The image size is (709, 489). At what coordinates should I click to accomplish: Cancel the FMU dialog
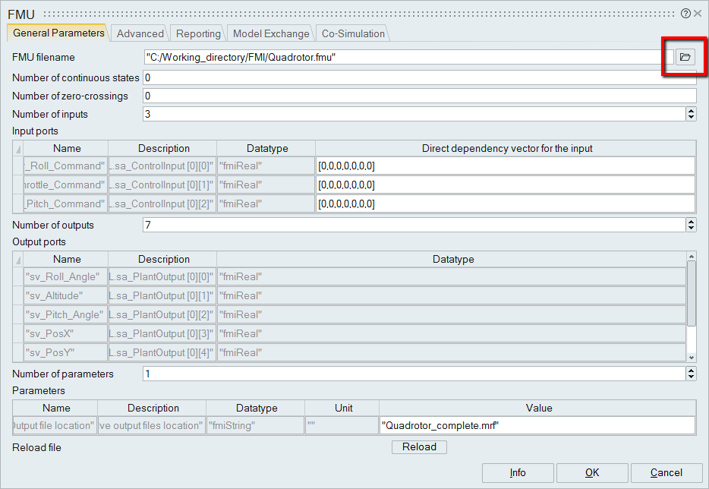(x=666, y=473)
